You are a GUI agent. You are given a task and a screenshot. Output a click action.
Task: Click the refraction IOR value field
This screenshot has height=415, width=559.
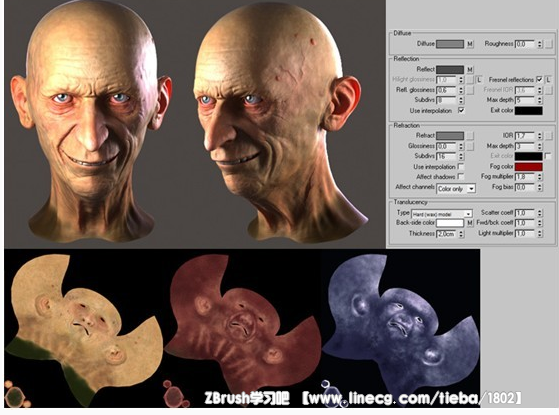525,135
